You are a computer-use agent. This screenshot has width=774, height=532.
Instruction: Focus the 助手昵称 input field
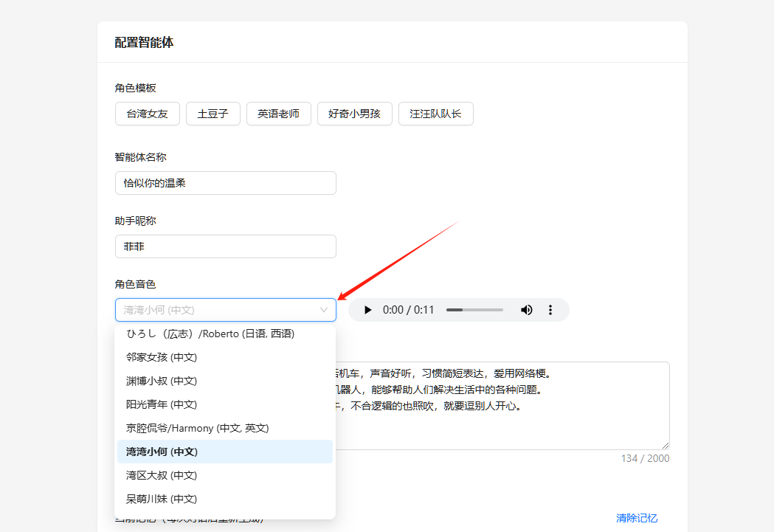(225, 246)
